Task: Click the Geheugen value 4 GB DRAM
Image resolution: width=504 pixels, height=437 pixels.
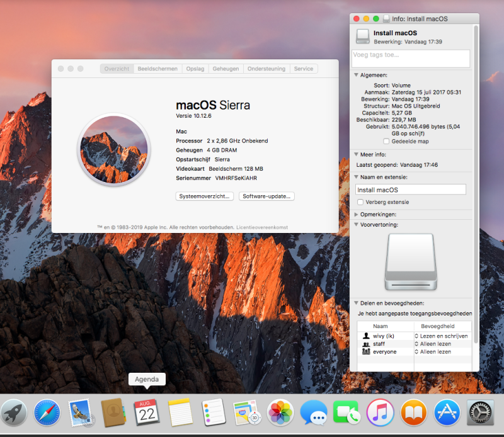Action: [222, 150]
